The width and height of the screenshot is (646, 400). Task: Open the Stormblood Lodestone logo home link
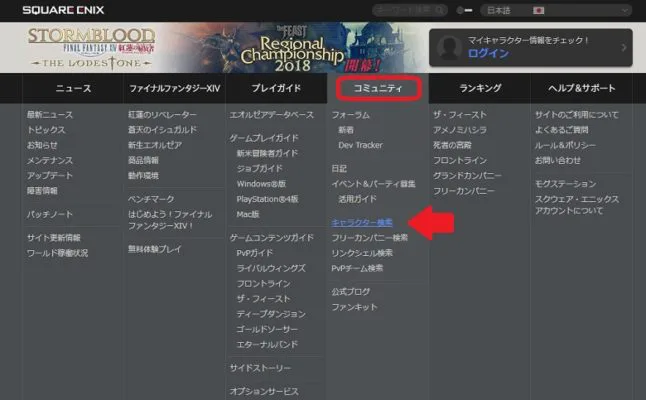coord(91,48)
